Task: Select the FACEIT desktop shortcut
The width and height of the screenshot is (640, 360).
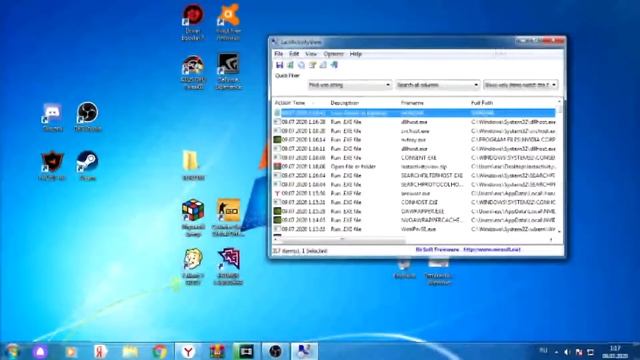Action: (52, 166)
